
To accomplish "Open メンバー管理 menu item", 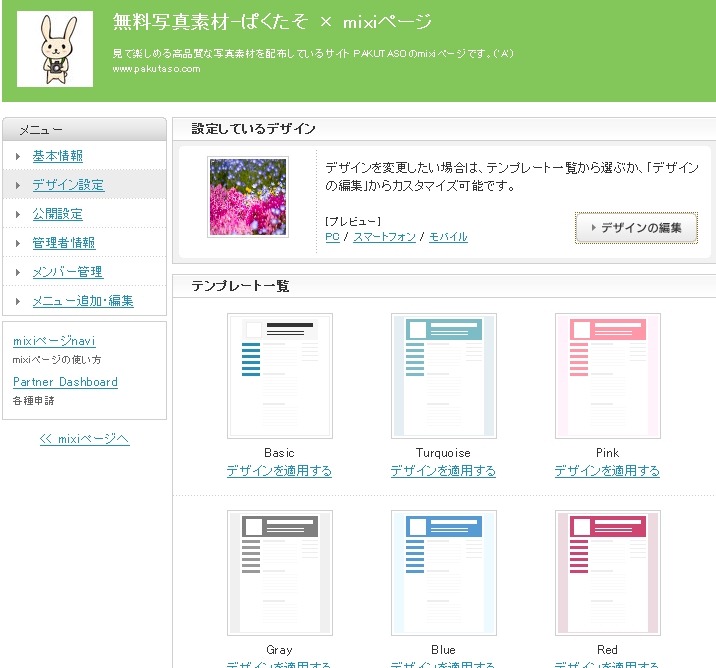I will coord(68,272).
